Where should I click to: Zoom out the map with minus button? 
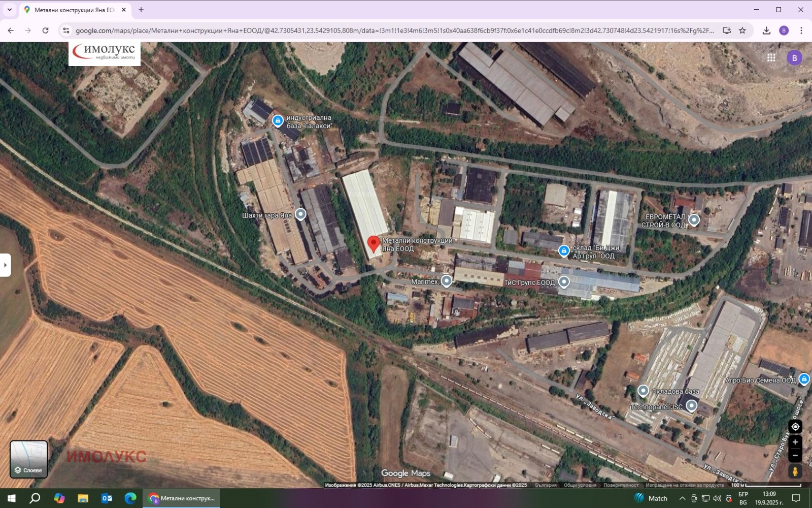click(795, 455)
